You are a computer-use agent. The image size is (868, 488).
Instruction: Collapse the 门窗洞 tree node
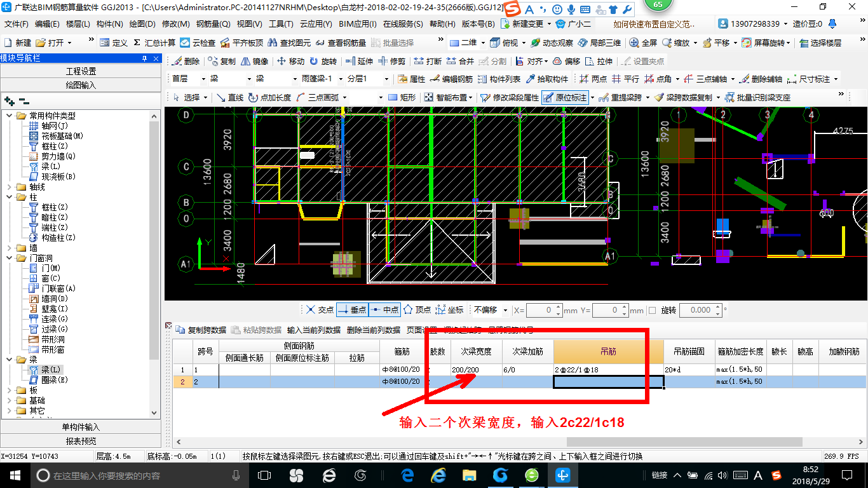point(10,258)
